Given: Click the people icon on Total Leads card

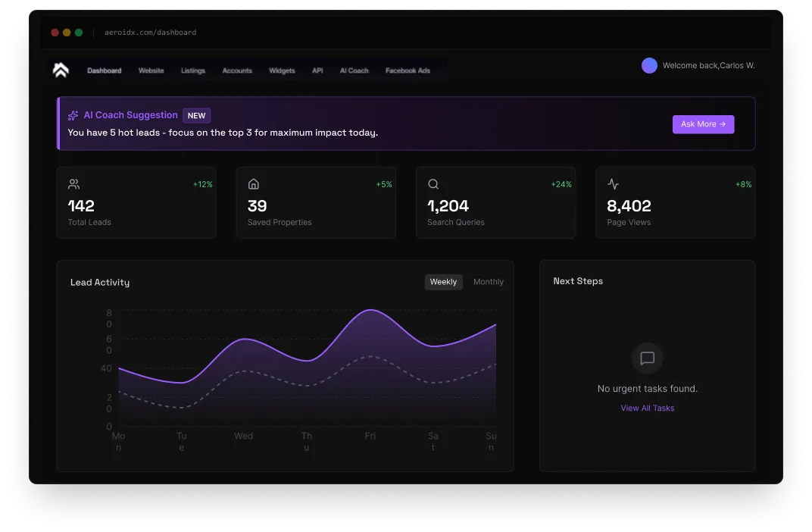Looking at the screenshot, I should 73,183.
